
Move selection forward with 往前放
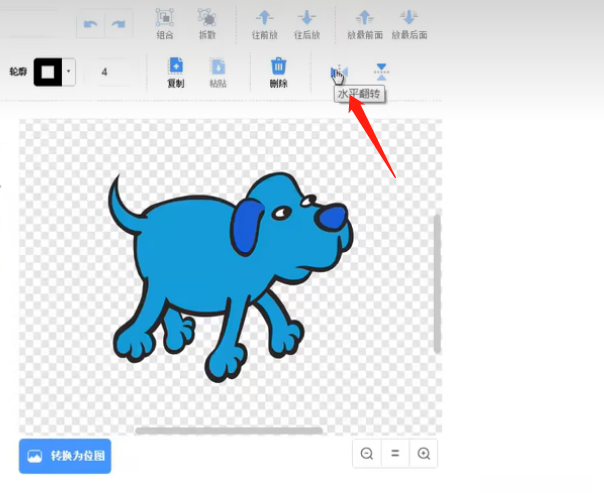click(x=265, y=24)
